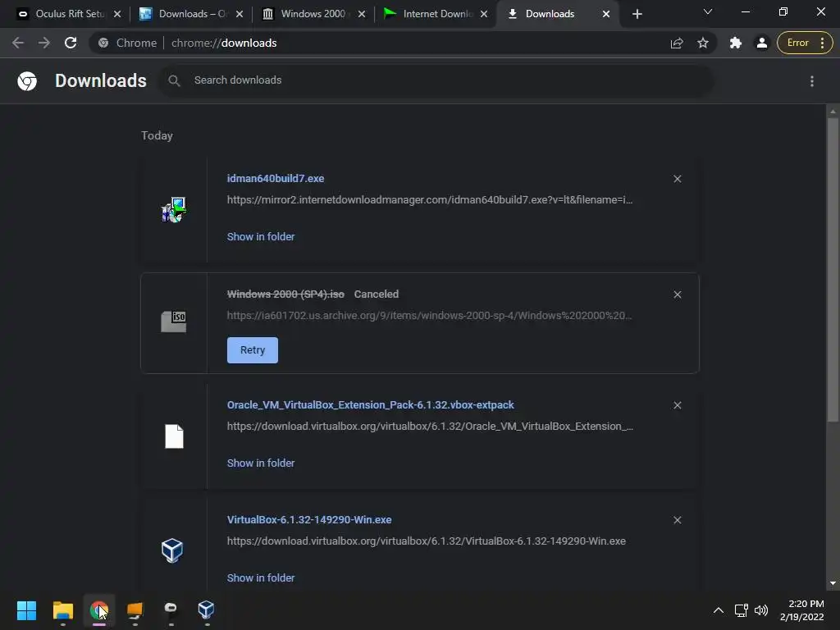Remove the Extension Pack from list
Image resolution: width=840 pixels, height=630 pixels.
tap(677, 405)
